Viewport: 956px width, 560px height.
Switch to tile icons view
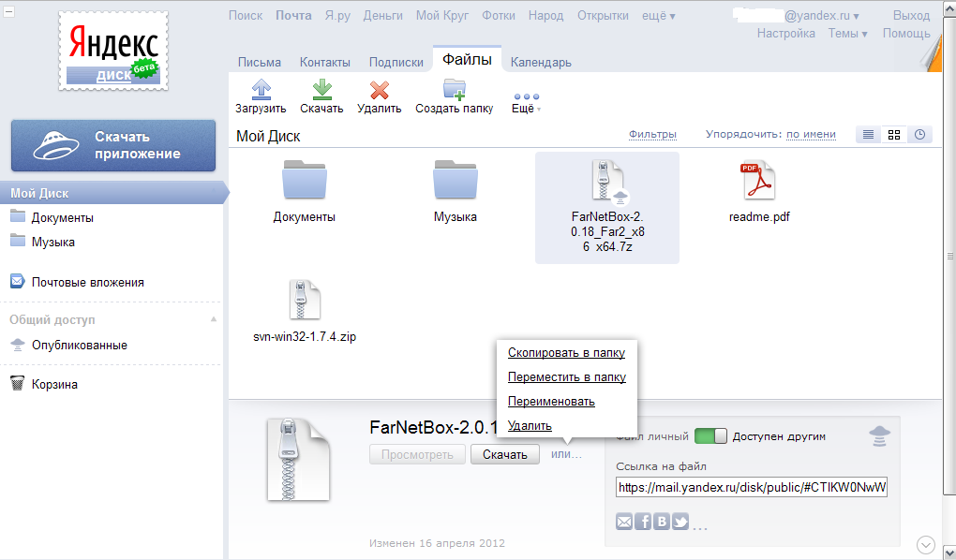[x=894, y=135]
